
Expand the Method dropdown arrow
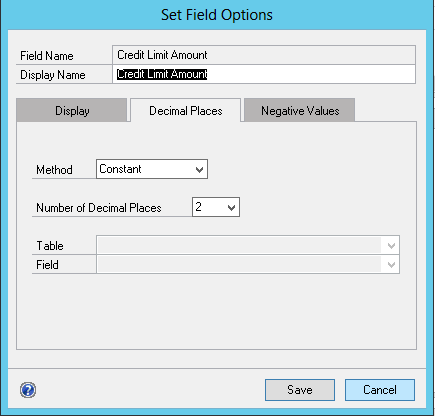tap(200, 169)
